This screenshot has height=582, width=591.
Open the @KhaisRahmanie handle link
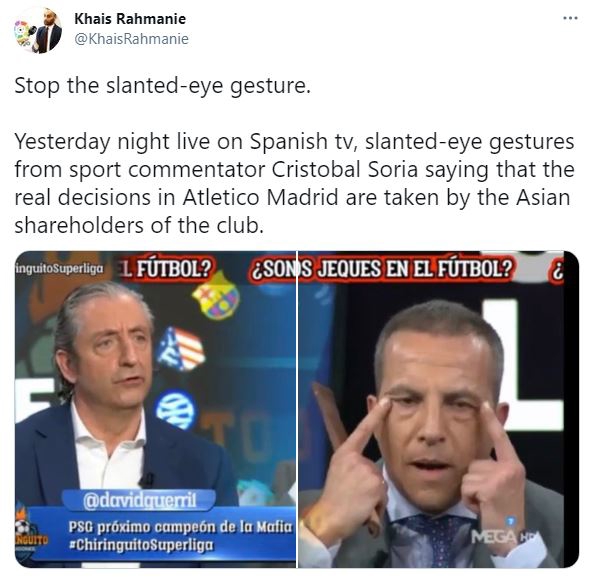[131, 39]
